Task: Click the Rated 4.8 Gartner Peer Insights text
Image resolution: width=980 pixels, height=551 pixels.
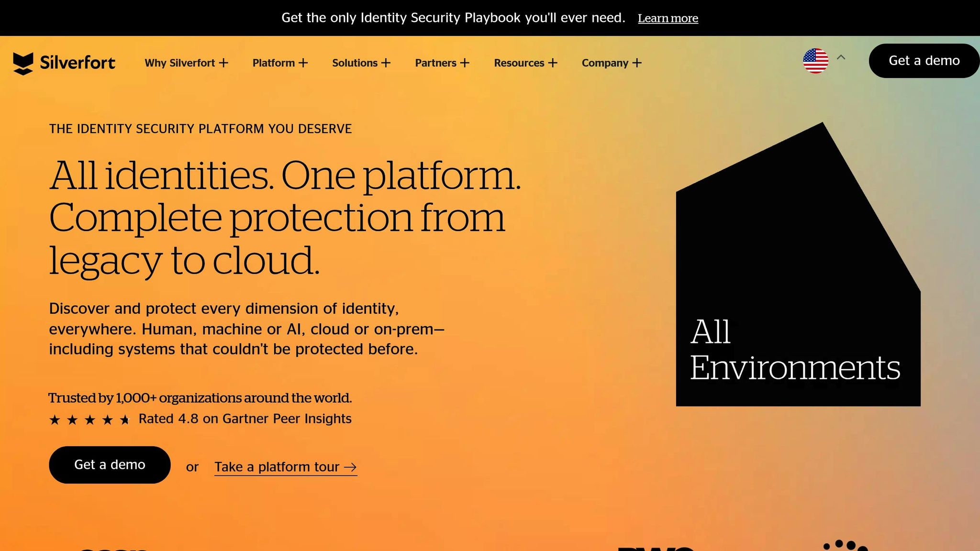Action: [245, 419]
